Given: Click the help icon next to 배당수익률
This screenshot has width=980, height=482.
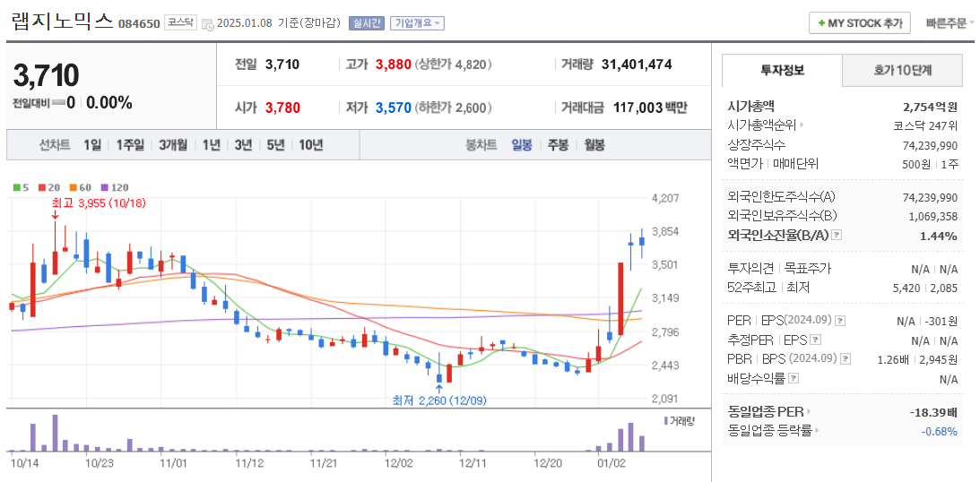Looking at the screenshot, I should point(794,378).
